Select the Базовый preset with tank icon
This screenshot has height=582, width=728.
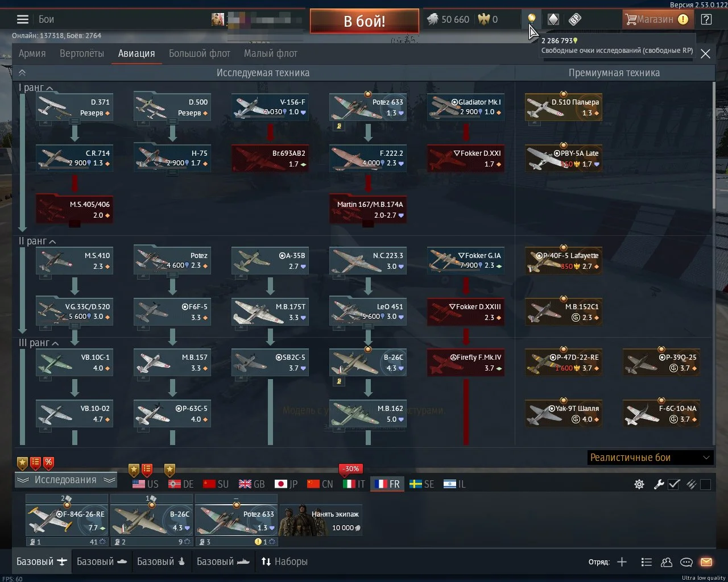(x=102, y=562)
